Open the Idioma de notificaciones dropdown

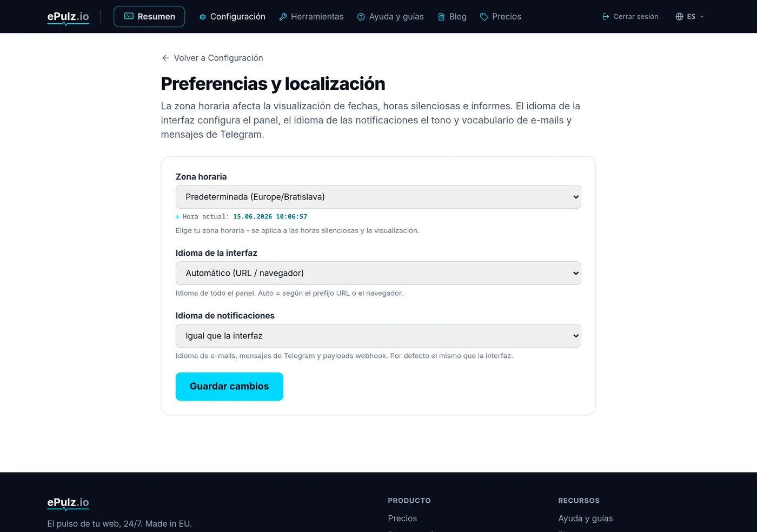point(378,336)
